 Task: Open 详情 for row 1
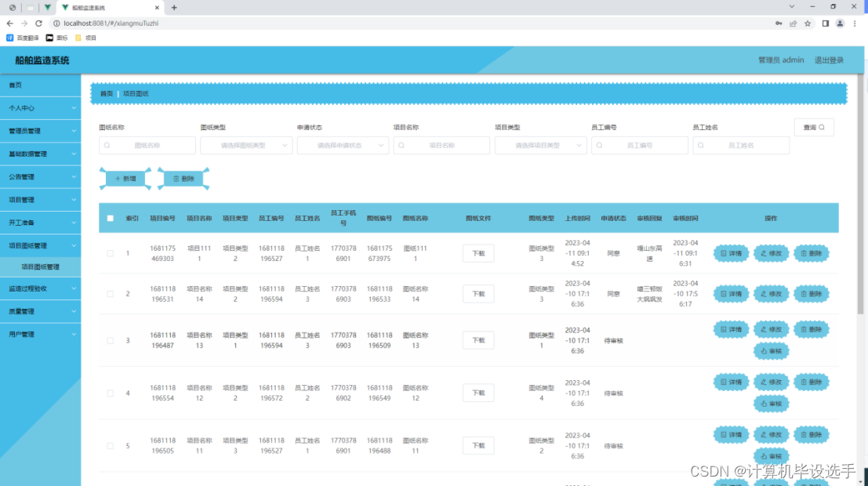(731, 253)
